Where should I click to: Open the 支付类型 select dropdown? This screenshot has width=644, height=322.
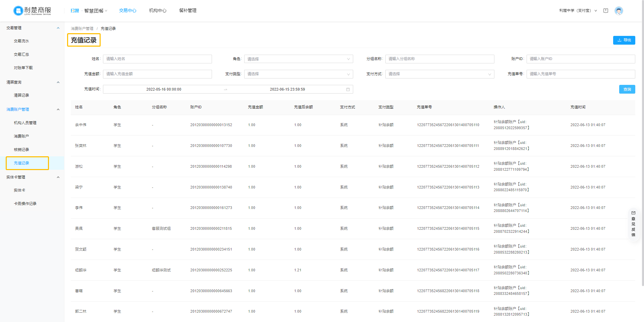click(299, 74)
